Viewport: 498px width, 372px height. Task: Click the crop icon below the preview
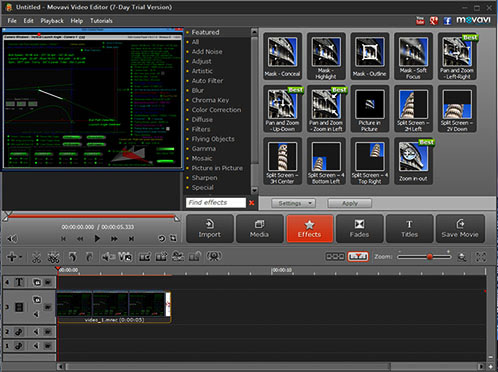(x=173, y=238)
